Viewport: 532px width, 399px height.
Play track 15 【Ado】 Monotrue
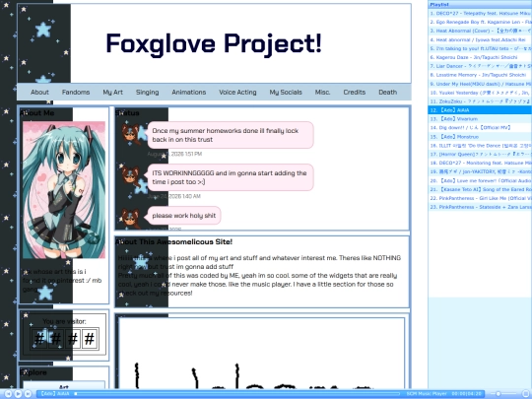480,136
